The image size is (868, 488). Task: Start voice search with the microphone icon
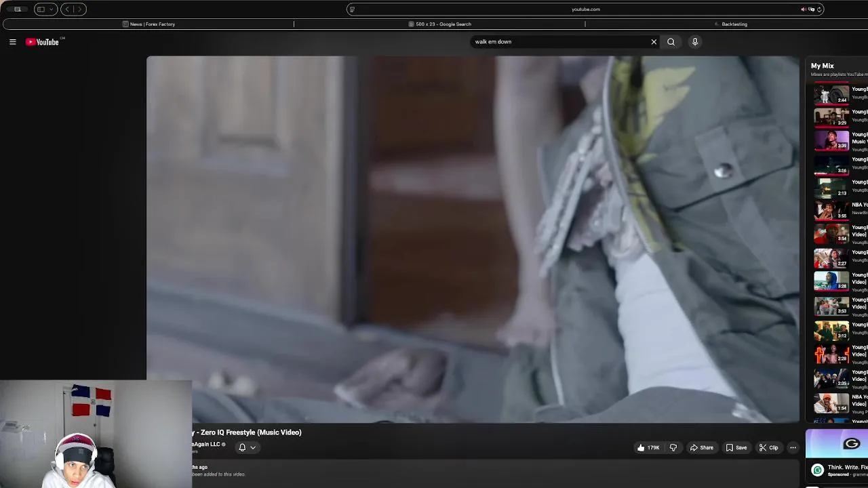(694, 42)
